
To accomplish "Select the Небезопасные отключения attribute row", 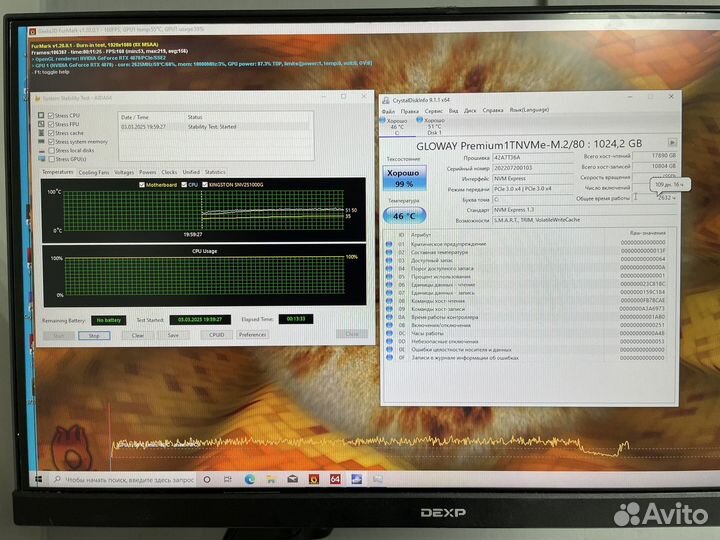I will click(526, 342).
